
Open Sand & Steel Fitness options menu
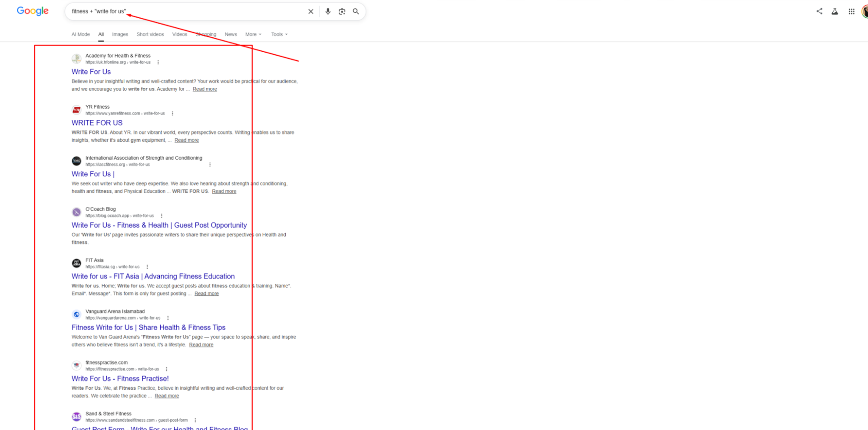tap(195, 420)
